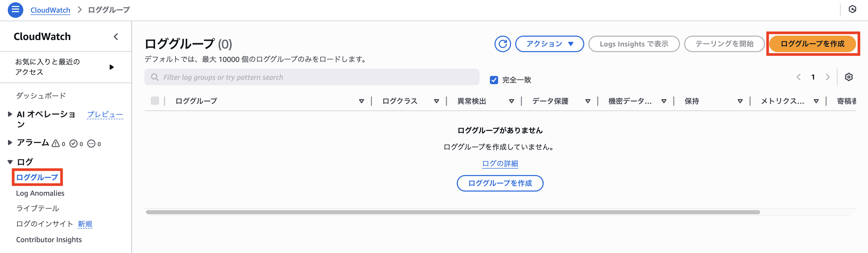Click the OK alarms check indicator
The image size is (868, 253).
click(x=74, y=143)
